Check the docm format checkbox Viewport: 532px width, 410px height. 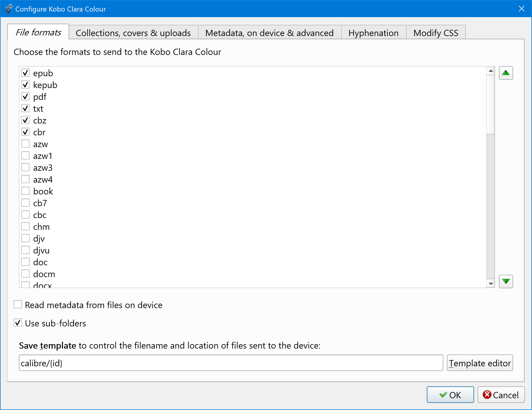[26, 274]
